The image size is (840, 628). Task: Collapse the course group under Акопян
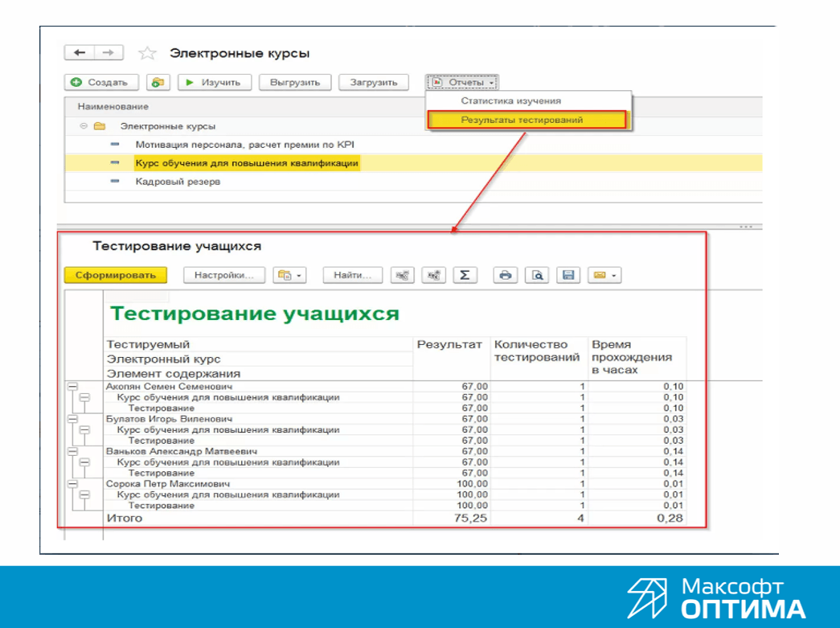(x=84, y=397)
